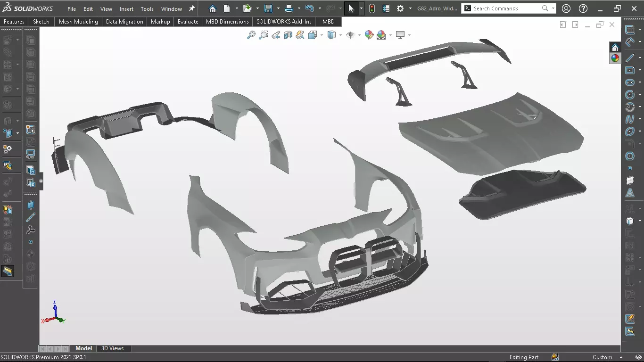The height and width of the screenshot is (362, 644).
Task: Select the Line sketch tool
Action: click(630, 58)
